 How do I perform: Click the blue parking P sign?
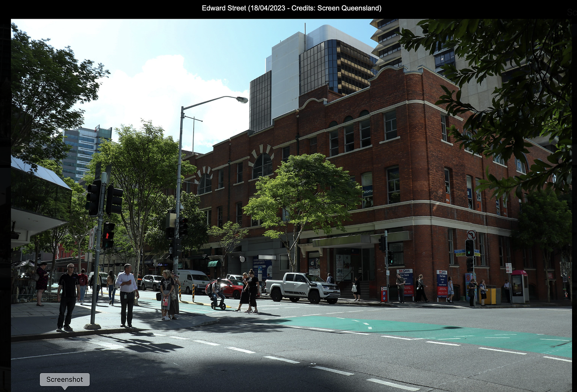point(384,294)
